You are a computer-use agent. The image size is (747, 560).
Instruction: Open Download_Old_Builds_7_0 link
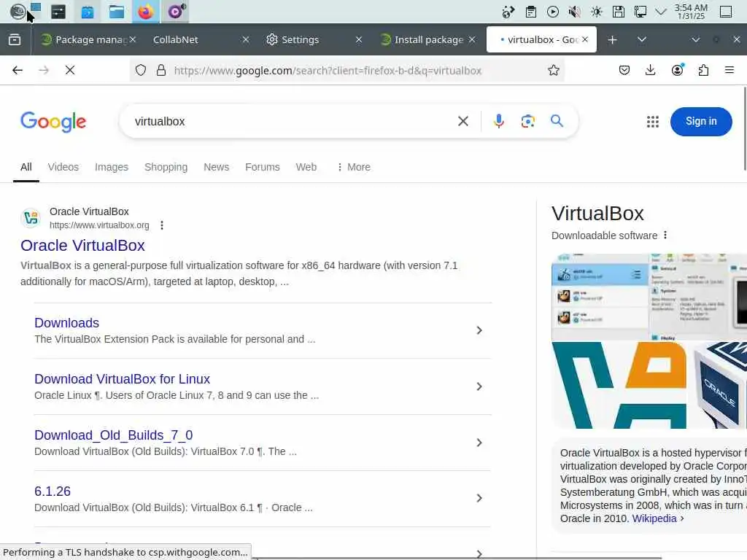click(x=113, y=435)
